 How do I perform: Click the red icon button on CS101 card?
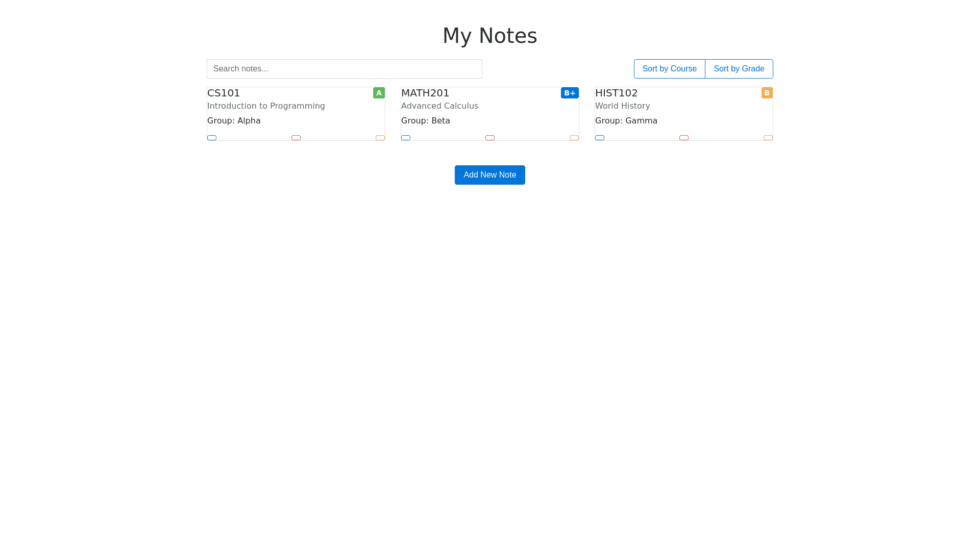tap(296, 138)
